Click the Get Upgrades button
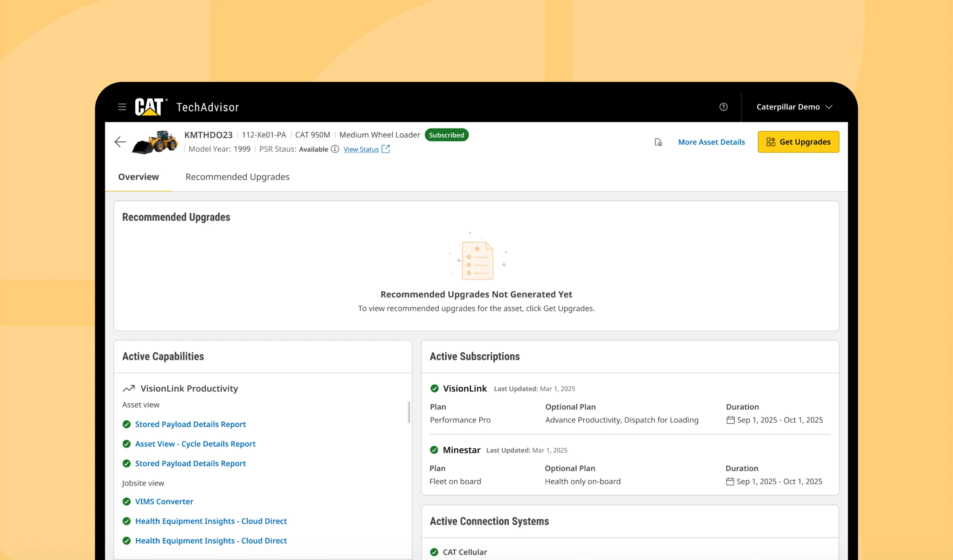The image size is (953, 560). coord(798,142)
